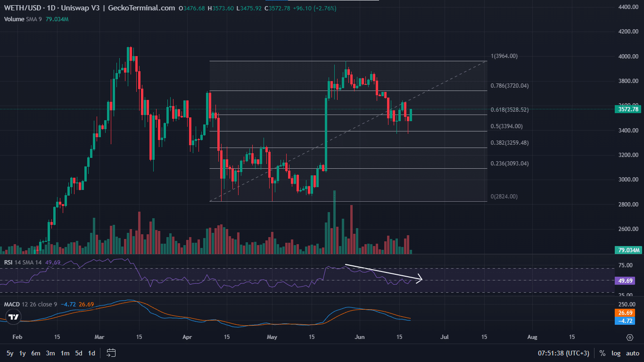Click the RSI 14 SMA 14 indicator label
Screen dimensions: 644x362
[23, 262]
